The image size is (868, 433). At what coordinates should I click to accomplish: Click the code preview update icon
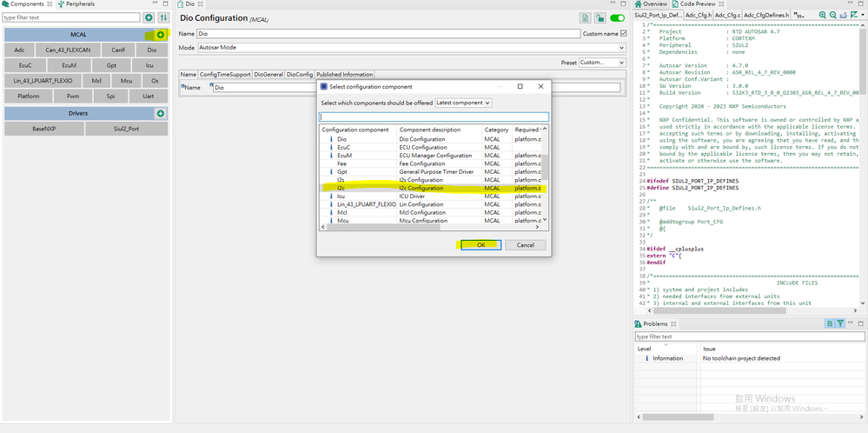[854, 15]
